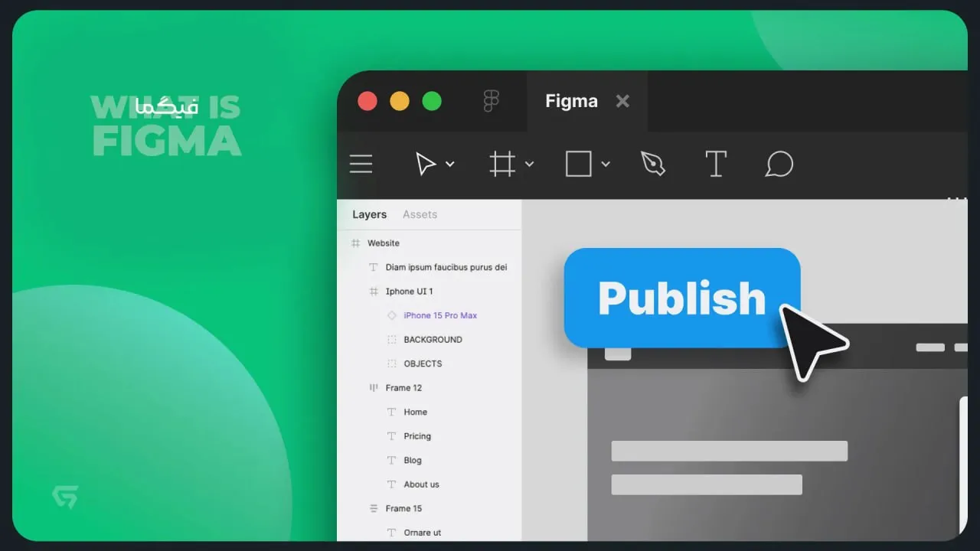Screen dimensions: 980x551
Task: Click the text icon beside Pricing
Action: coord(391,435)
